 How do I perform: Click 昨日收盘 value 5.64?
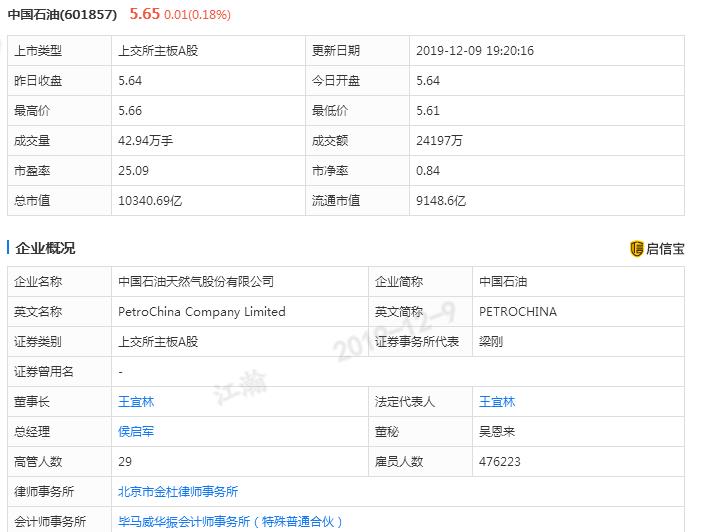tap(130, 81)
